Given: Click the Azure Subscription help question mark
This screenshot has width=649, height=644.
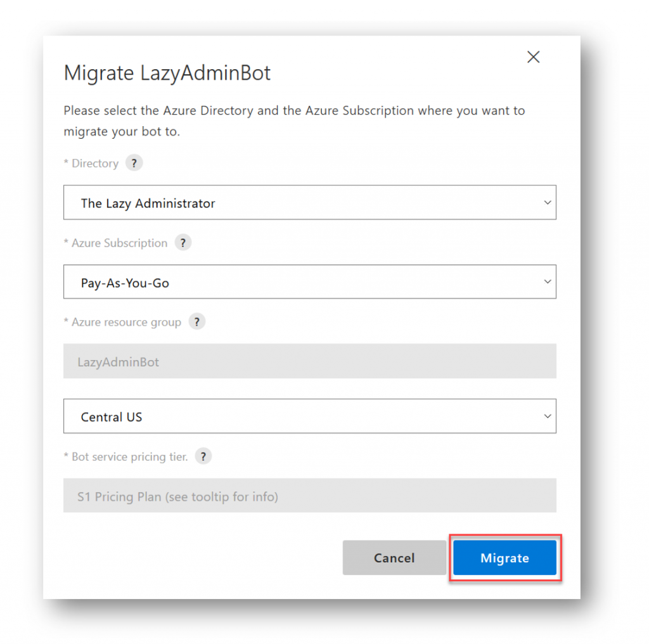Looking at the screenshot, I should [x=183, y=243].
